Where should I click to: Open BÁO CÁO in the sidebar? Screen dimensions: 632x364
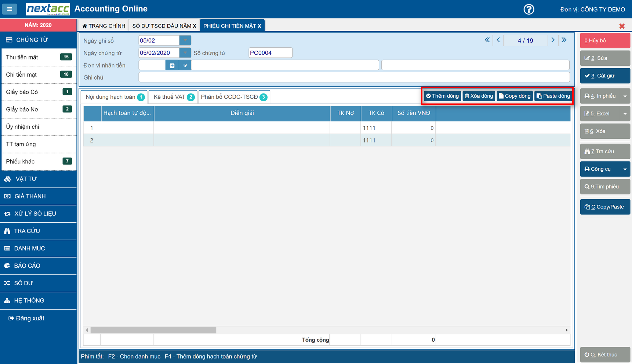[27, 266]
